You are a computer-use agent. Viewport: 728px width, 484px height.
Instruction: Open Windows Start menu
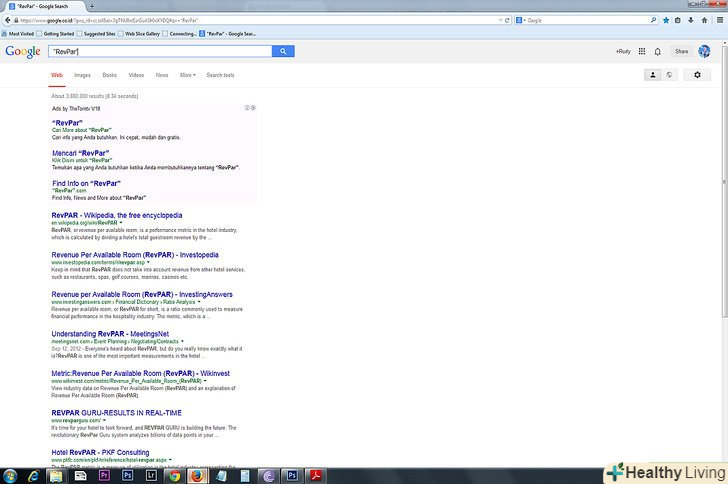(x=10, y=476)
